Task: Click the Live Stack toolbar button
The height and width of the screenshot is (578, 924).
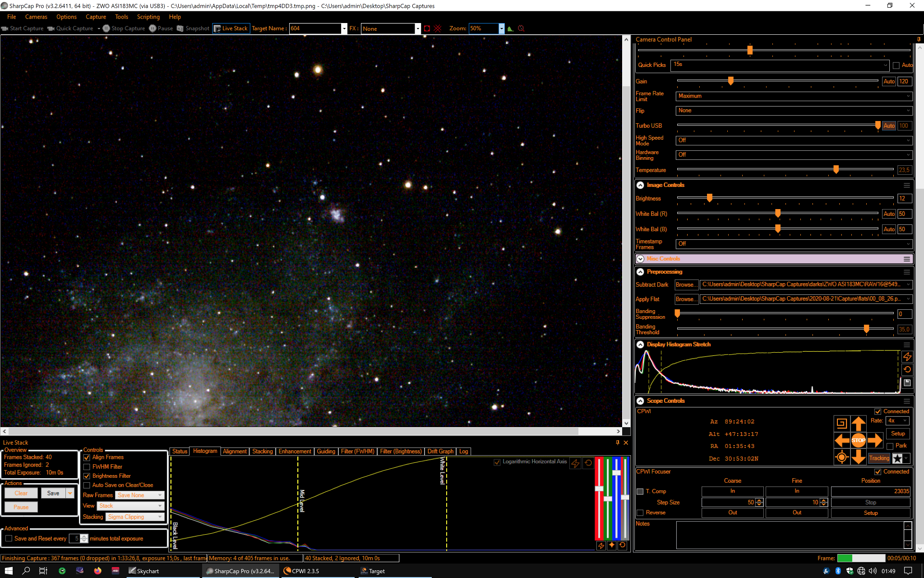Action: point(231,28)
